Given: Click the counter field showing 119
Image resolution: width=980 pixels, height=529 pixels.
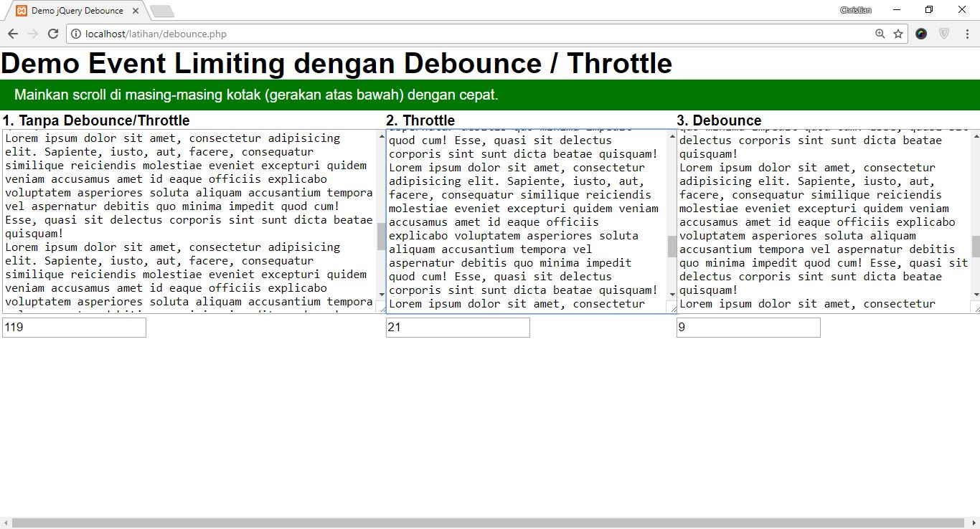Looking at the screenshot, I should click(75, 328).
